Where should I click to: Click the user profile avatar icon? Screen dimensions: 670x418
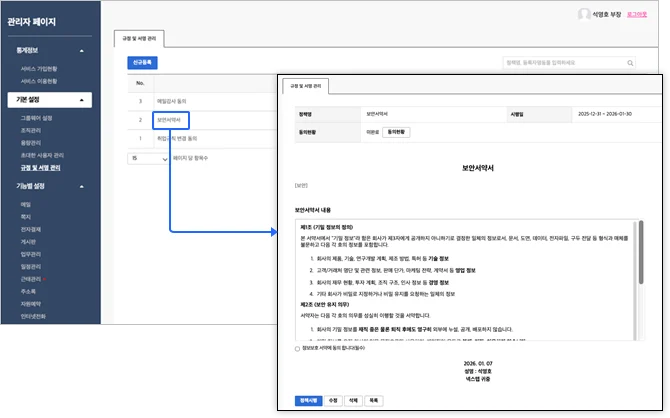583,15
